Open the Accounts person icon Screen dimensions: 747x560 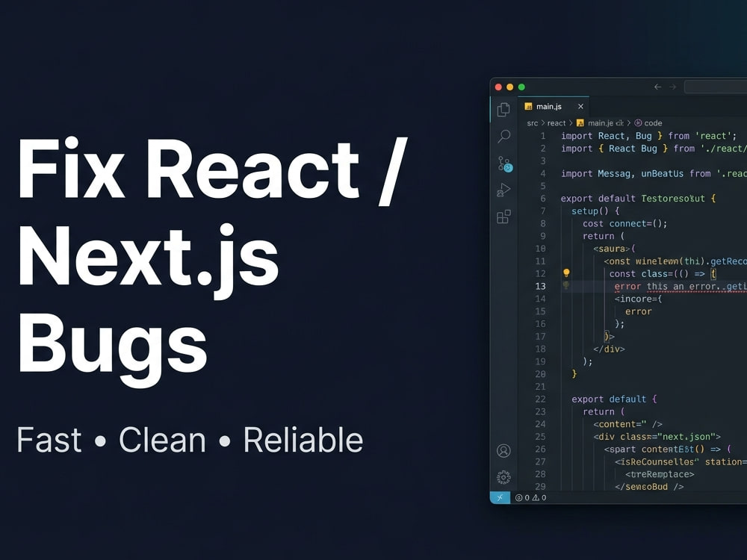coord(503,450)
